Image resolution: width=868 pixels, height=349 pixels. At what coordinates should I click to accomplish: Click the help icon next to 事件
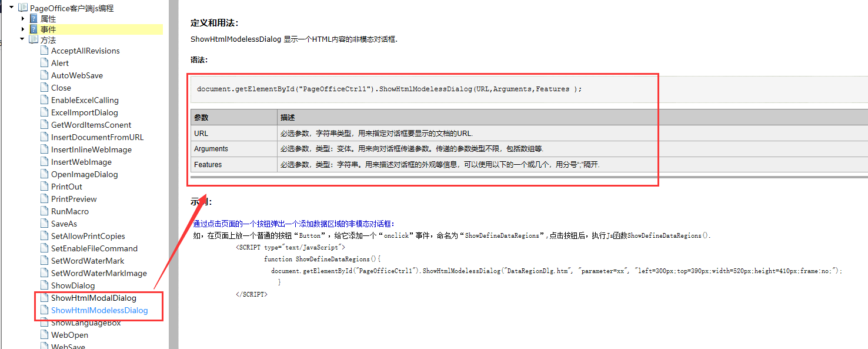click(34, 29)
